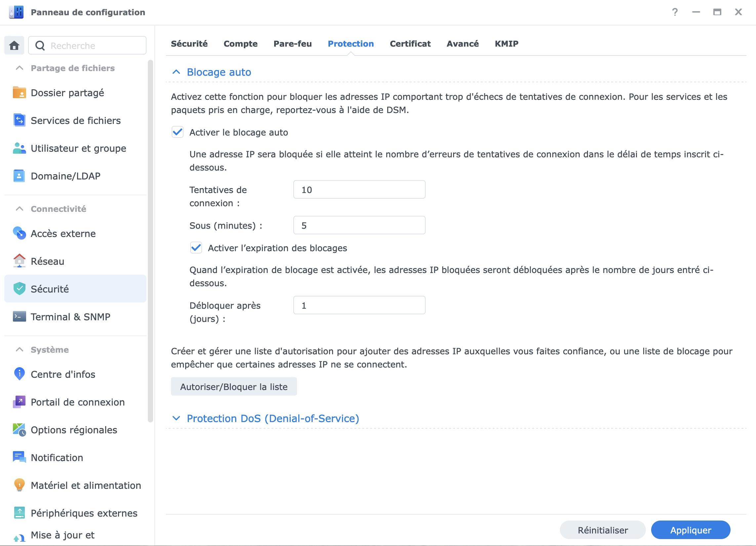Click the Appliquer button
Screen dimensions: 756x546
point(690,530)
